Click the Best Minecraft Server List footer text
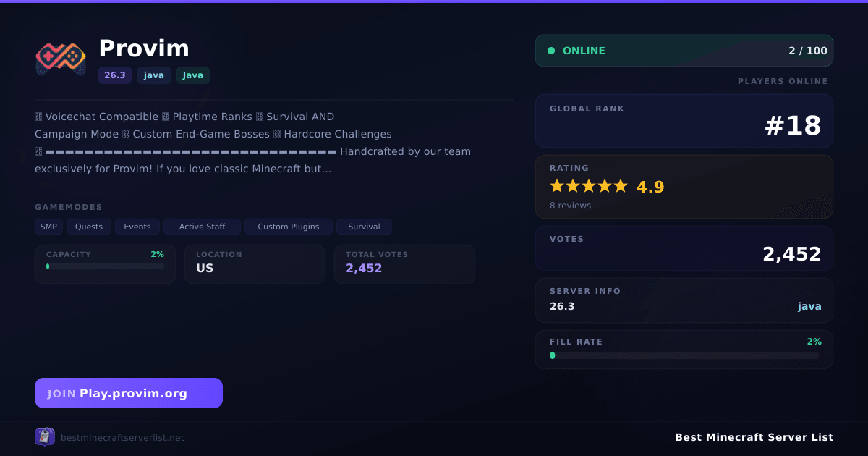The width and height of the screenshot is (868, 456). click(754, 437)
